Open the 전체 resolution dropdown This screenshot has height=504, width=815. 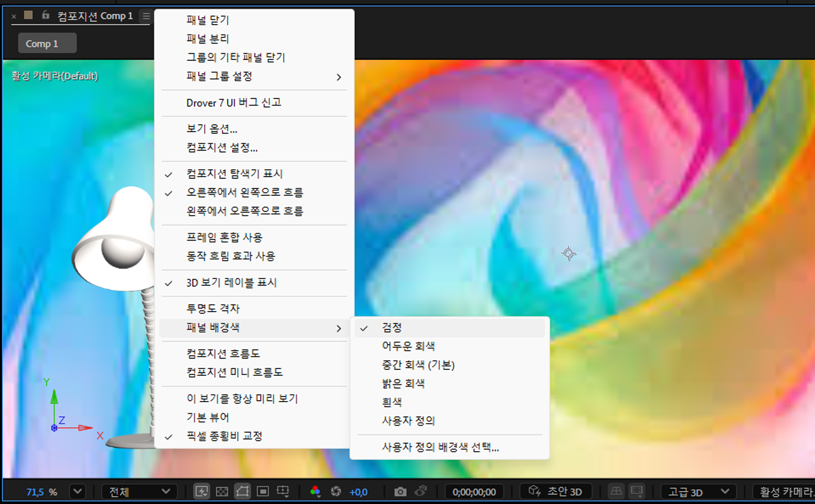point(139,492)
